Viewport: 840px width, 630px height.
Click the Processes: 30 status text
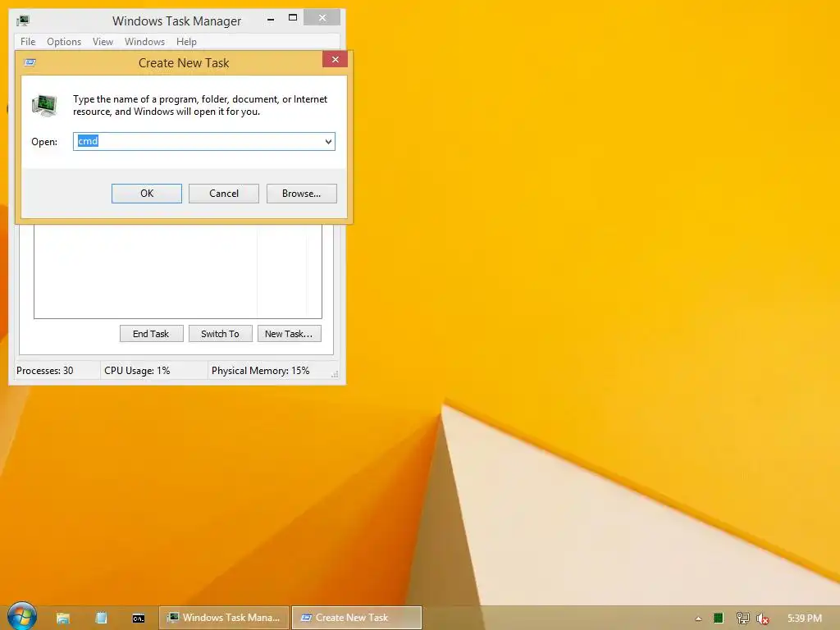45,371
